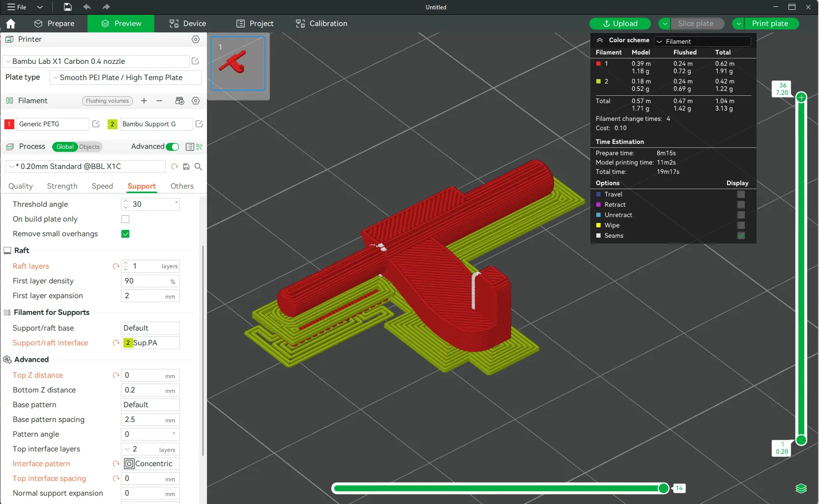The height and width of the screenshot is (504, 819).
Task: Add a filament with plus icon
Action: [144, 101]
